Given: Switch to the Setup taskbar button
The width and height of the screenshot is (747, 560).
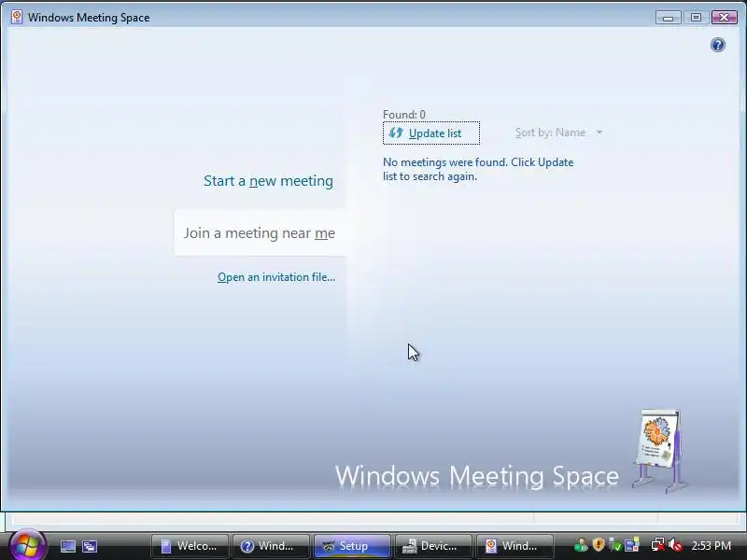Looking at the screenshot, I should 352,546.
